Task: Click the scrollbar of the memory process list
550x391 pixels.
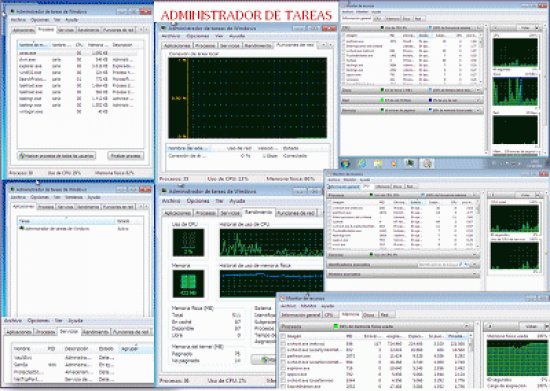Action: [470, 361]
